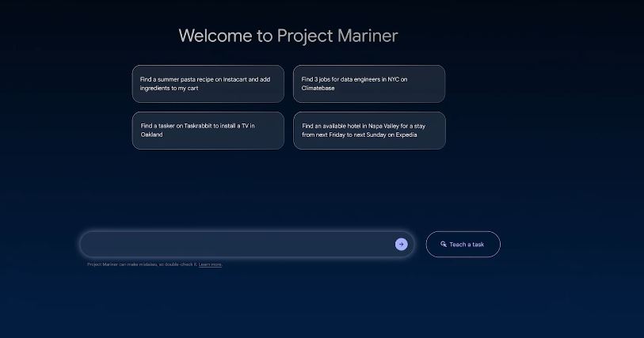Screen dimensions: 644x338
Task: Click the 'Teach a task' label text
Action: pyautogui.click(x=467, y=245)
